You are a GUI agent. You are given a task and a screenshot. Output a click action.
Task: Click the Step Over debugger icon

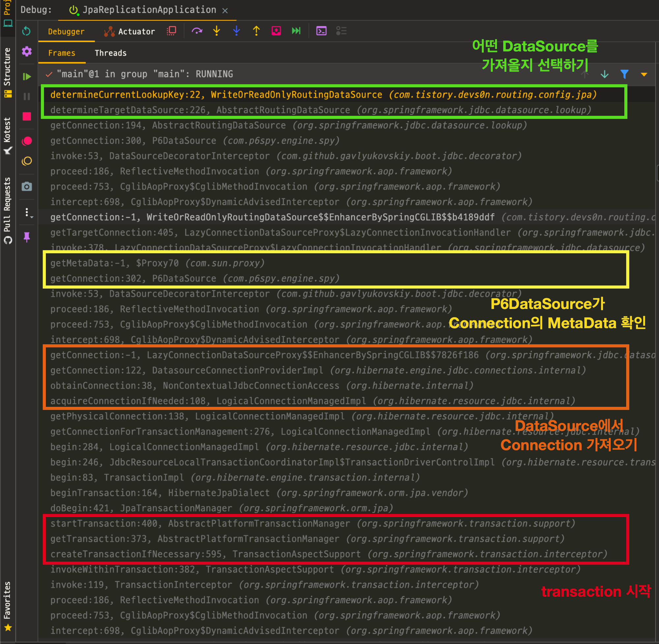click(197, 31)
